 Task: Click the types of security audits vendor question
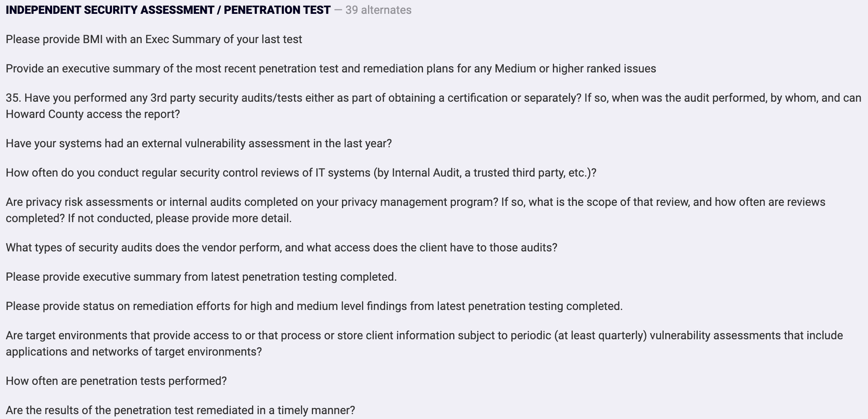tap(281, 247)
